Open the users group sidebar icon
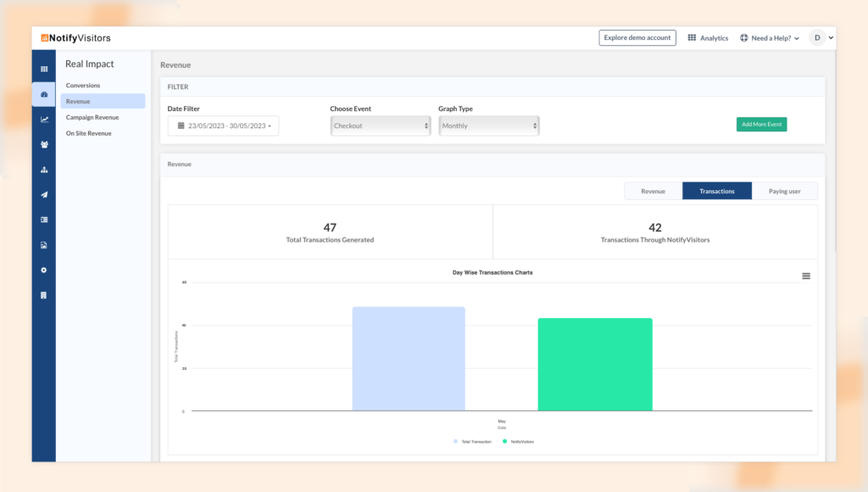 (44, 144)
